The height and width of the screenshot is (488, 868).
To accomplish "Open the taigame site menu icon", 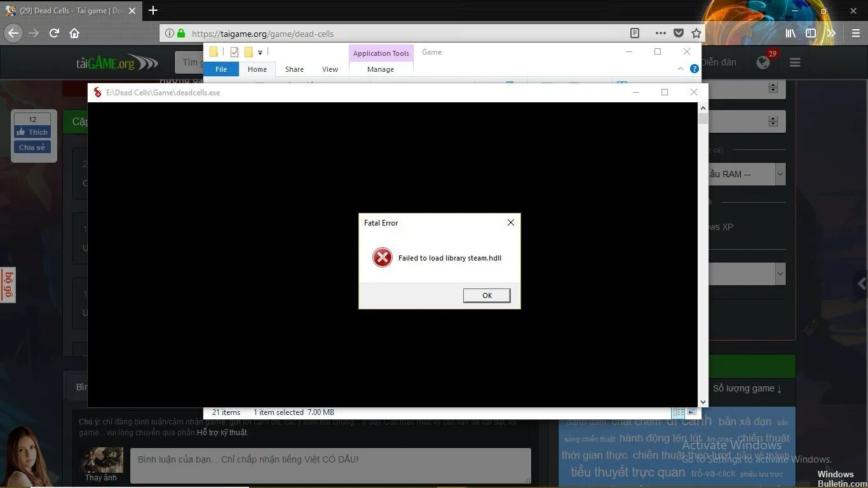I will click(795, 62).
